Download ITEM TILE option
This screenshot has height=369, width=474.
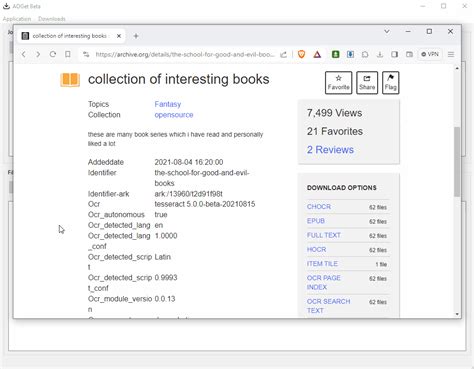[322, 264]
